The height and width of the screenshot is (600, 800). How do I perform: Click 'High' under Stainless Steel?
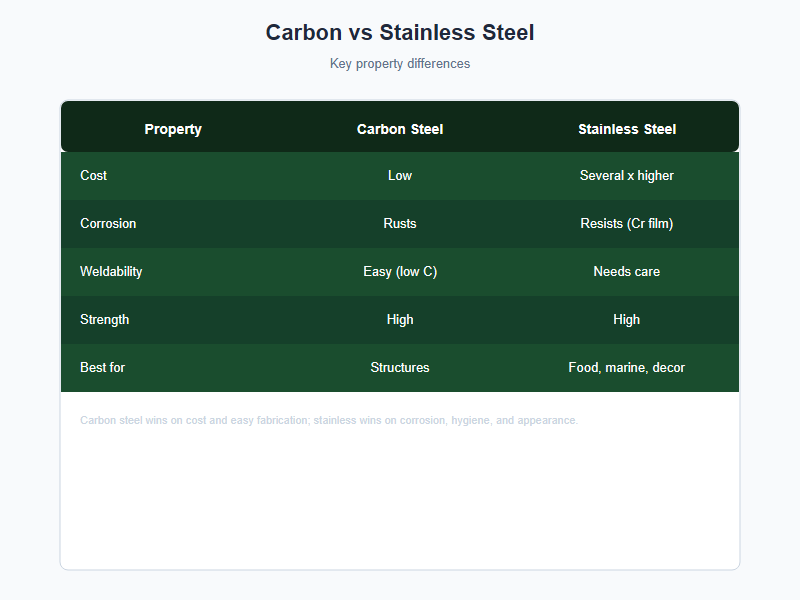click(627, 319)
